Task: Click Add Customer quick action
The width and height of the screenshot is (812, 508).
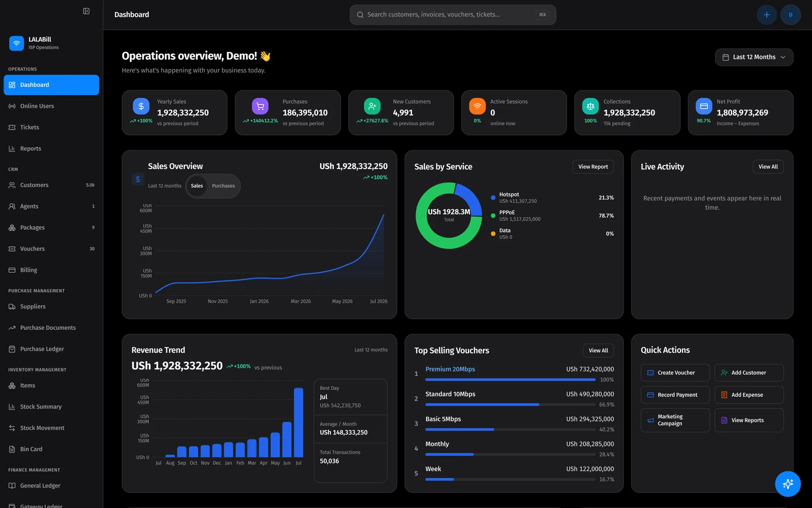Action: pyautogui.click(x=749, y=373)
